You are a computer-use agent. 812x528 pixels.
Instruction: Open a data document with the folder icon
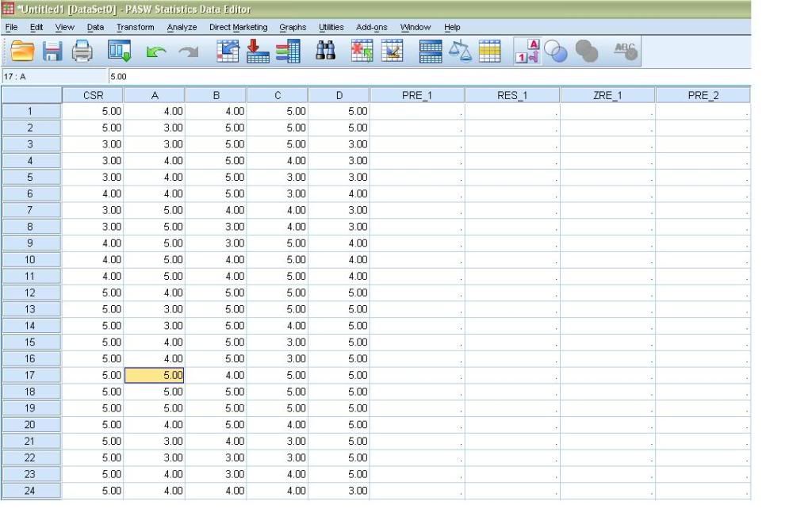[22, 52]
